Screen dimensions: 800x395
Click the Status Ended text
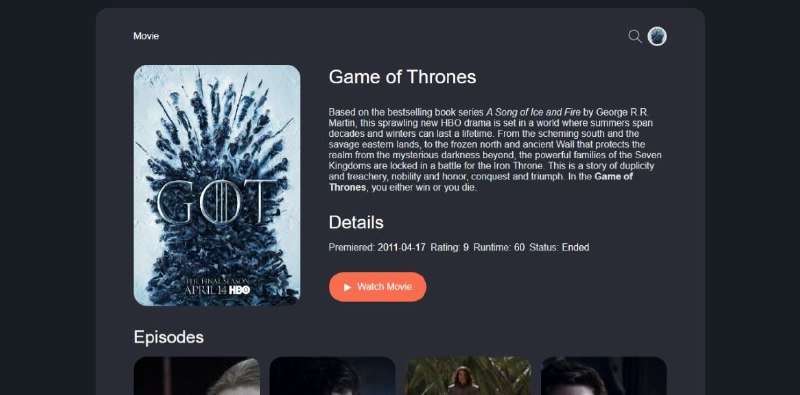(x=576, y=248)
